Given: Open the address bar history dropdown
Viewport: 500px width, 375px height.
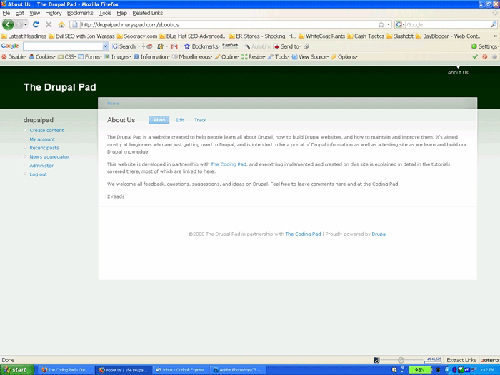Looking at the screenshot, I should tap(388, 25).
